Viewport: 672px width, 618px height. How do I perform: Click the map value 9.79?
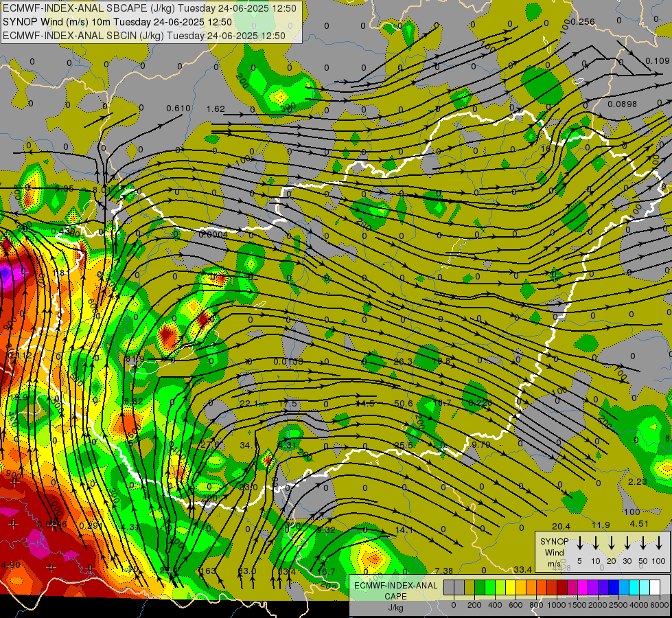click(x=481, y=445)
